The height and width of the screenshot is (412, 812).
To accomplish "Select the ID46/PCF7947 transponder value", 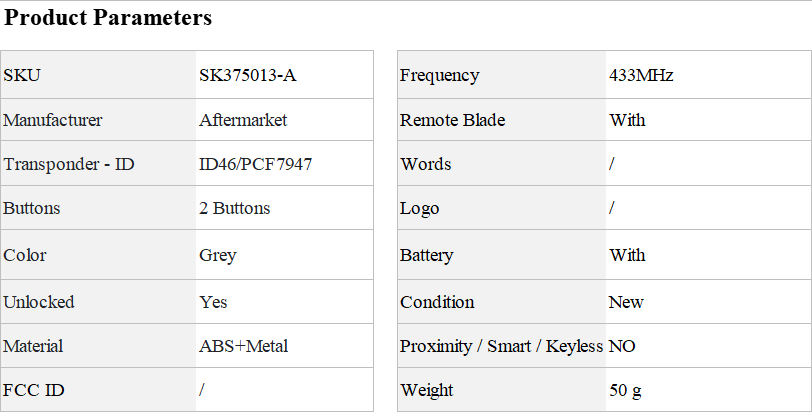I will (x=255, y=164).
